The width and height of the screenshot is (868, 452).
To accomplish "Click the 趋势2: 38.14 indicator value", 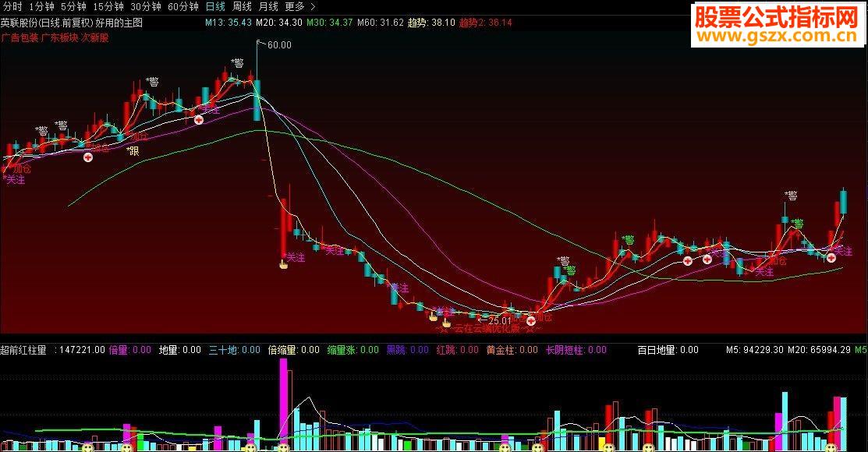I will (486, 23).
